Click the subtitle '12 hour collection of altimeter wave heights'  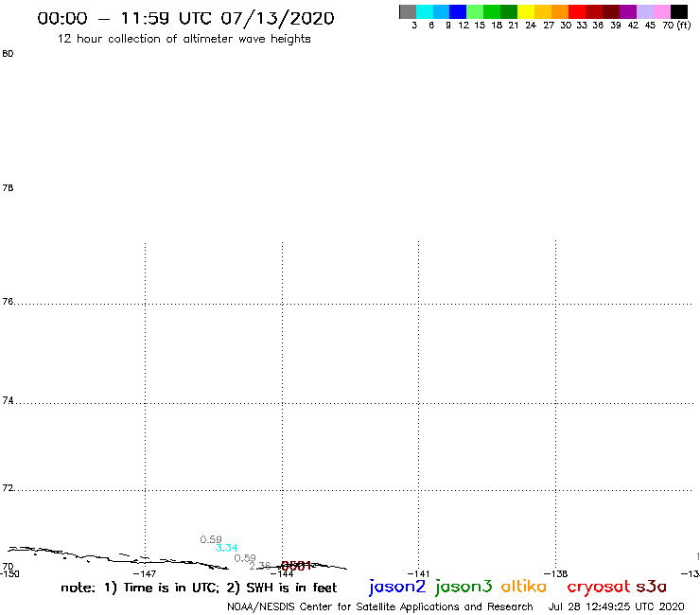[x=184, y=39]
